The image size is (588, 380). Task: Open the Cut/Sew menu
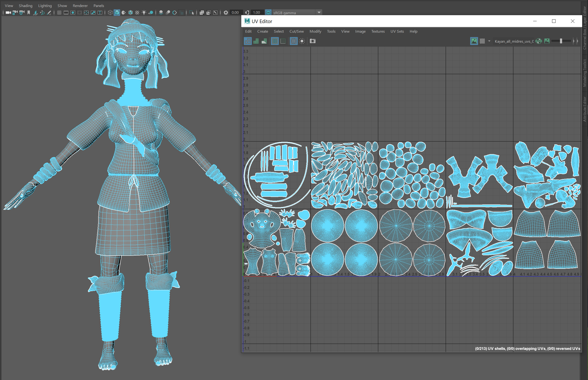click(296, 31)
